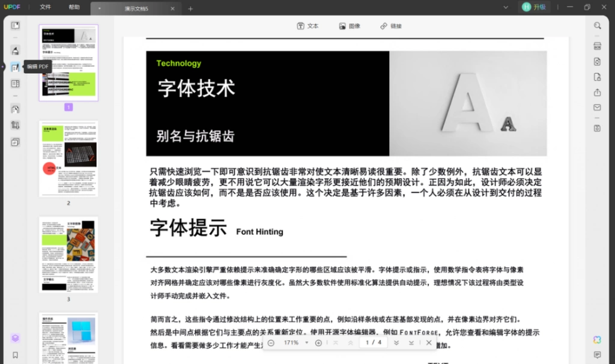The image size is (615, 364).
Task: Expand the tab list chevron in title bar
Action: 506,7
